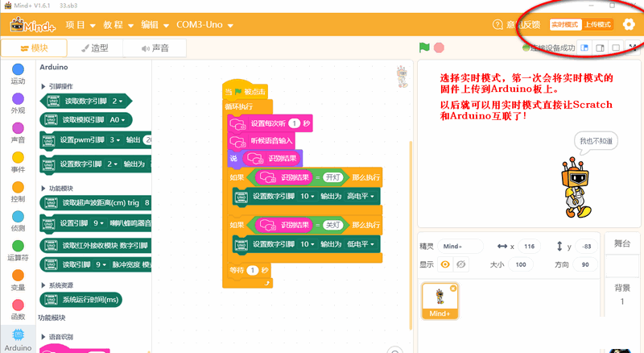Delete the Mind+ sprite thumbnail
The height and width of the screenshot is (353, 644).
tap(453, 289)
